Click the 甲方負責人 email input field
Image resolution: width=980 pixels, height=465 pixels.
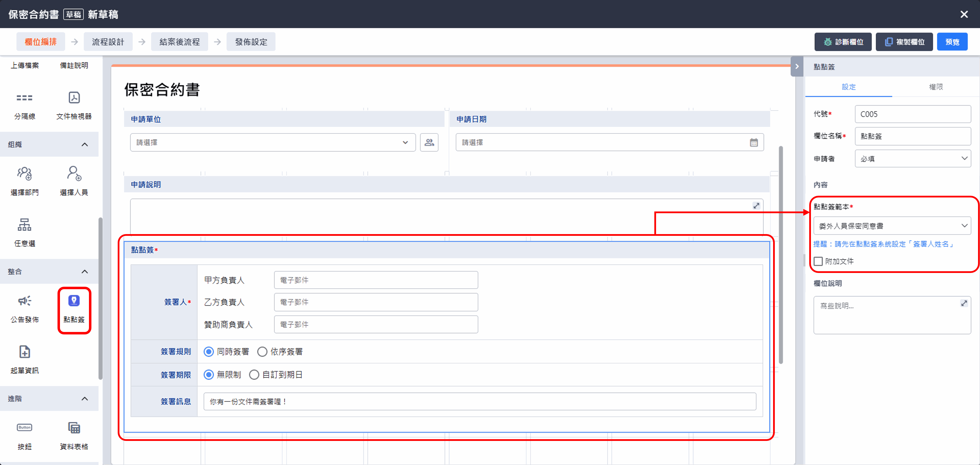tap(375, 280)
